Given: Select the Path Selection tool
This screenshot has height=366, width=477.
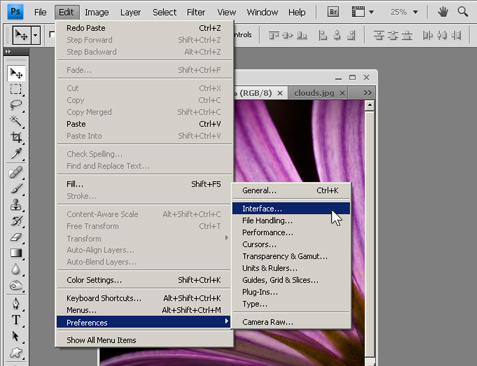Looking at the screenshot, I should point(16,336).
